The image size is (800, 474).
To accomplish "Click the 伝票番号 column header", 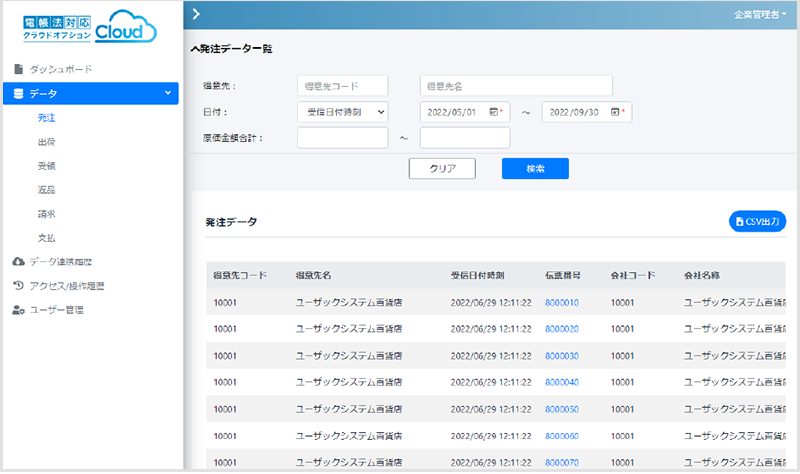I will pyautogui.click(x=563, y=276).
